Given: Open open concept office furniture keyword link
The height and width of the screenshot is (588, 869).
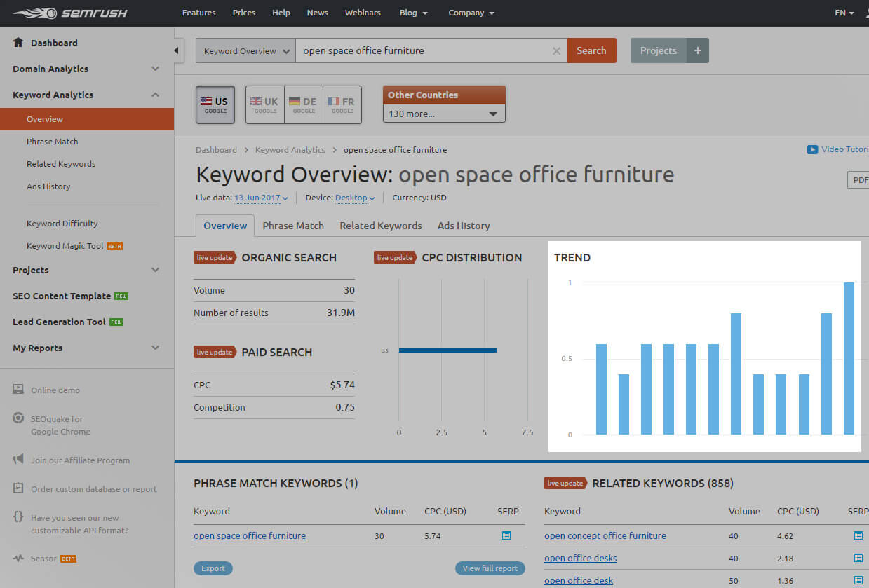Looking at the screenshot, I should (605, 535).
